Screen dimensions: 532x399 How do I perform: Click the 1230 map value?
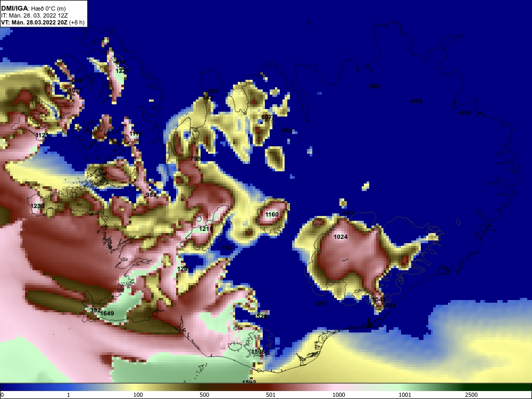coord(37,206)
